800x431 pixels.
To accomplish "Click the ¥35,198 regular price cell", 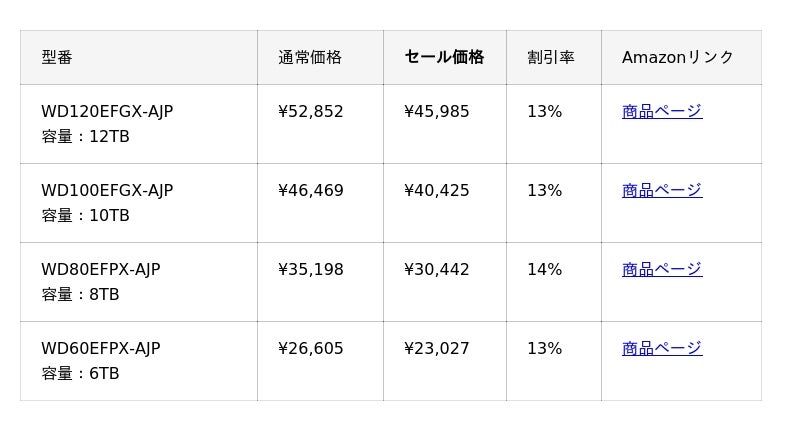I will [311, 270].
